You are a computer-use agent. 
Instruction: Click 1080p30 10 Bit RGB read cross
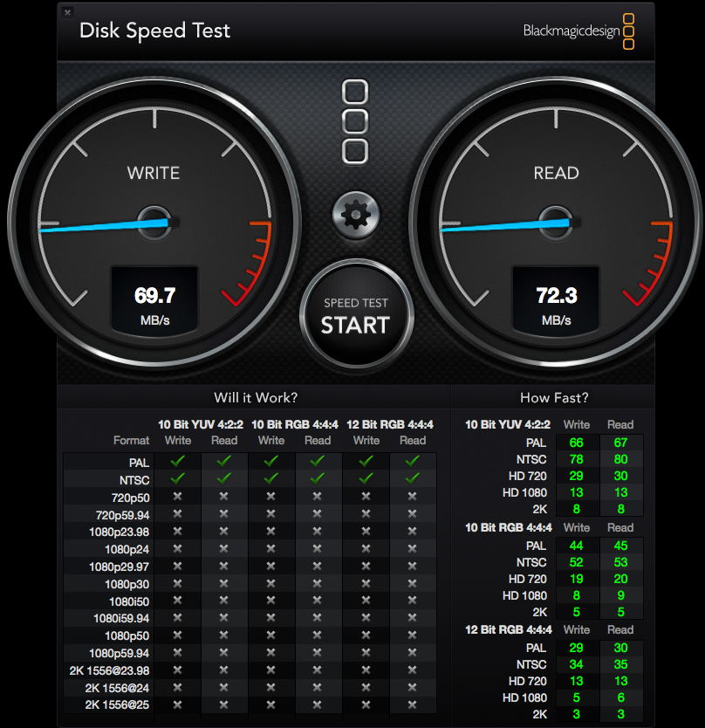click(x=317, y=583)
